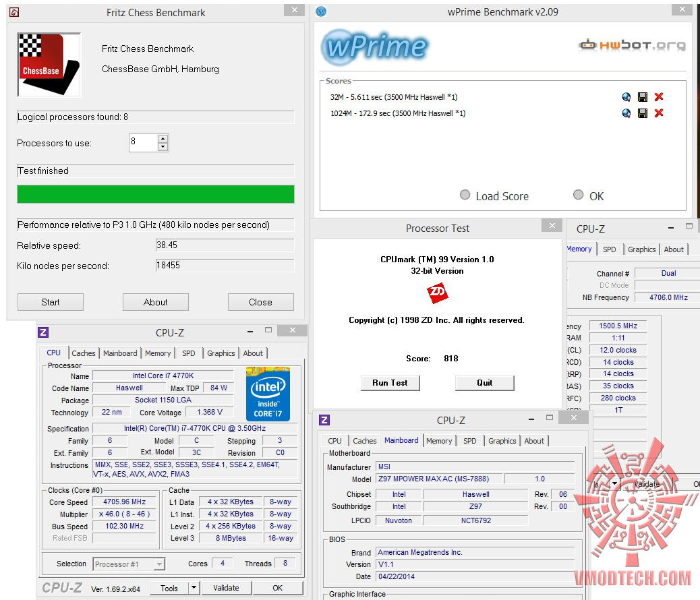700x600 pixels.
Task: Click Tools button in CPU-Z
Action: click(x=169, y=588)
